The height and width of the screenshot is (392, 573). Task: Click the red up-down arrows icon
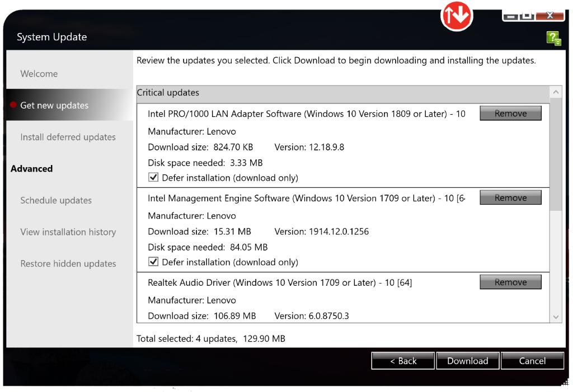pyautogui.click(x=457, y=15)
